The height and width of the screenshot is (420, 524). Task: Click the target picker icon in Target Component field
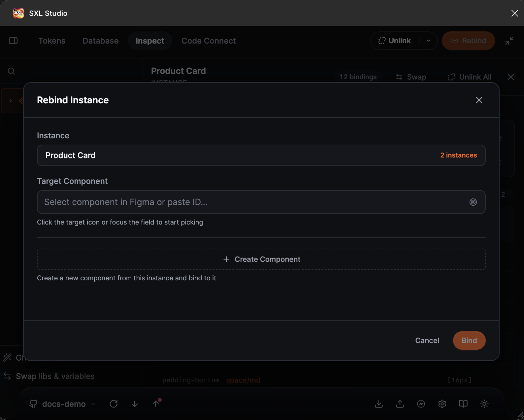click(473, 202)
